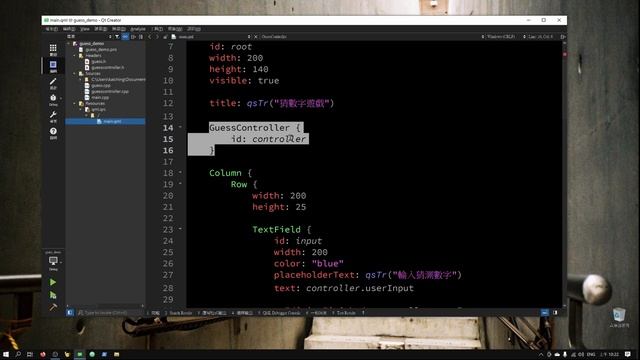Collapse the Sources folder
Image resolution: width=640 pixels, height=360 pixels.
(75, 73)
